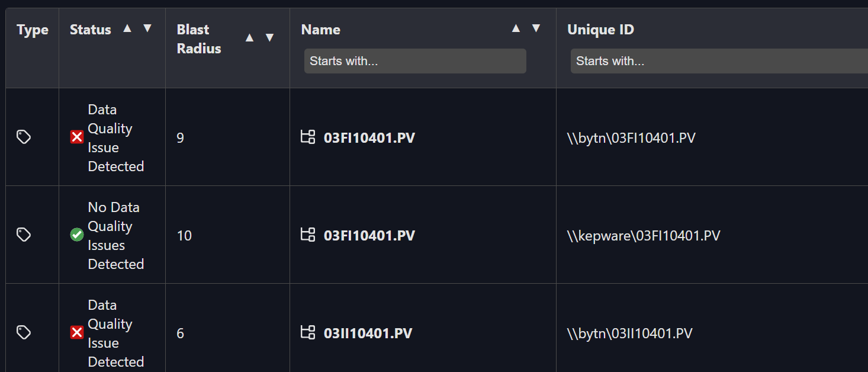Sort Status column descending
The image size is (868, 372).
146,28
